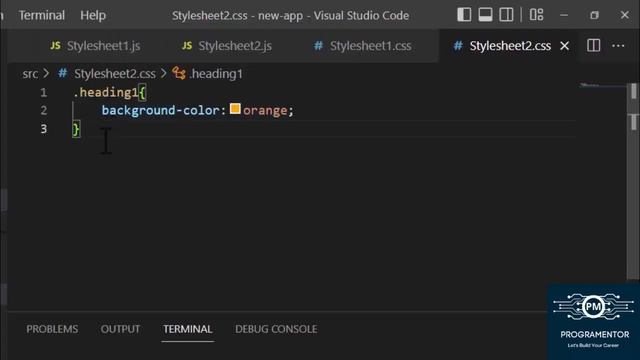Switch to Stylesheet1.js tab

pos(95,46)
